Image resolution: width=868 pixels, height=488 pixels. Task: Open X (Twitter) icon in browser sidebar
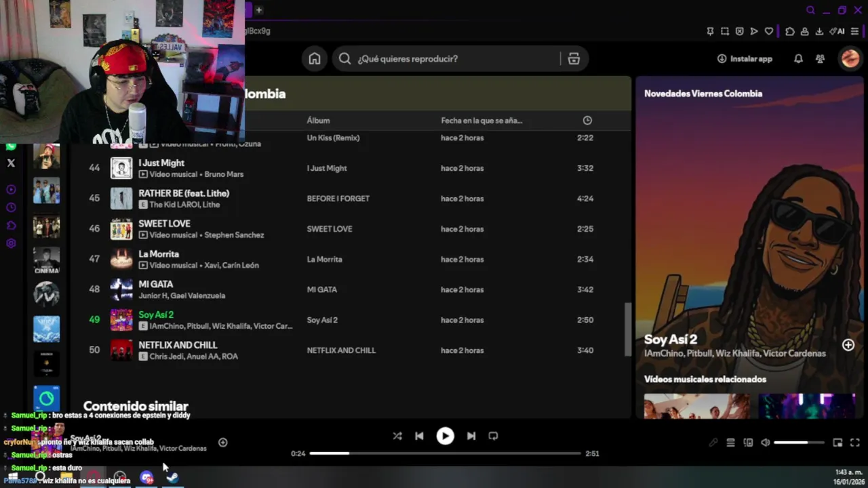tap(11, 163)
